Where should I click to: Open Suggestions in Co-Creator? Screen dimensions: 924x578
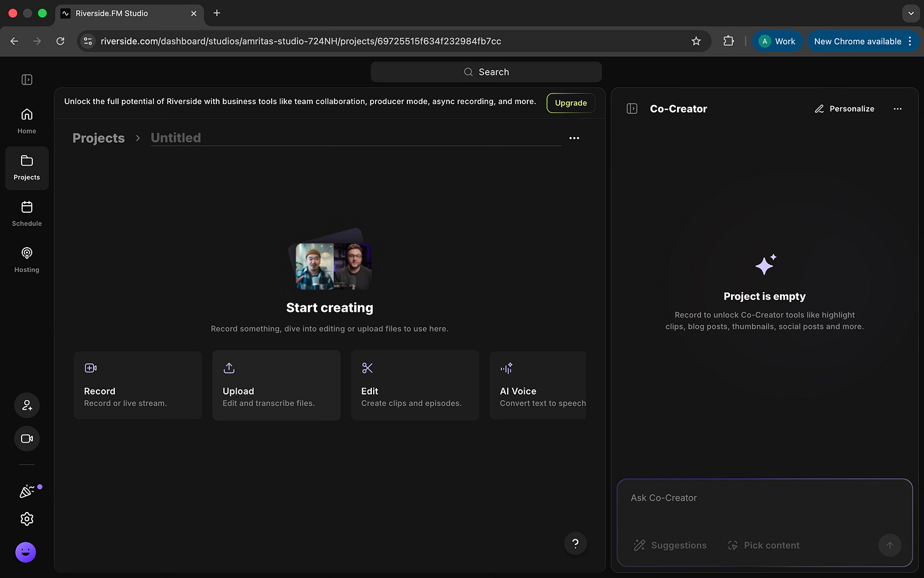pyautogui.click(x=670, y=545)
